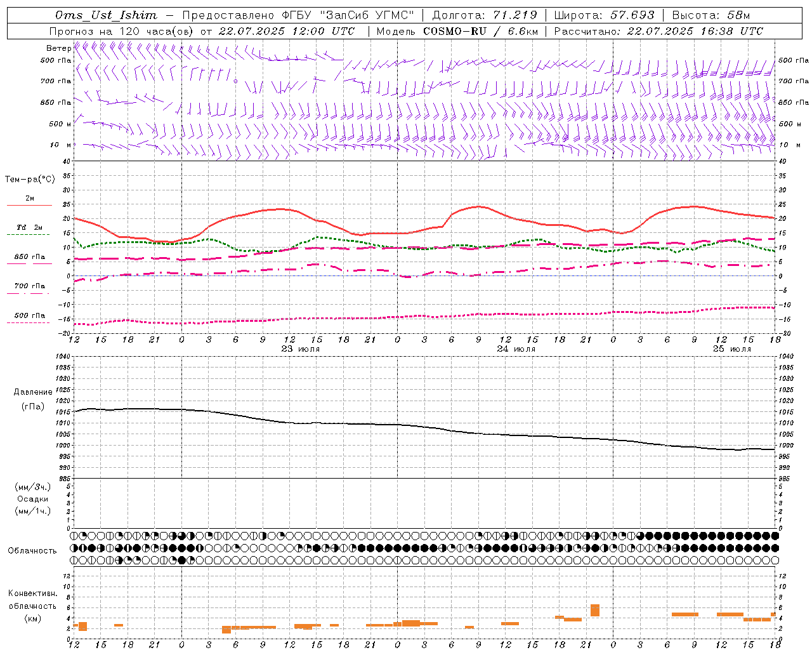The image size is (812, 650).
Task: Click '850 гПа' on wind panel right axis
Action: pyautogui.click(x=794, y=102)
